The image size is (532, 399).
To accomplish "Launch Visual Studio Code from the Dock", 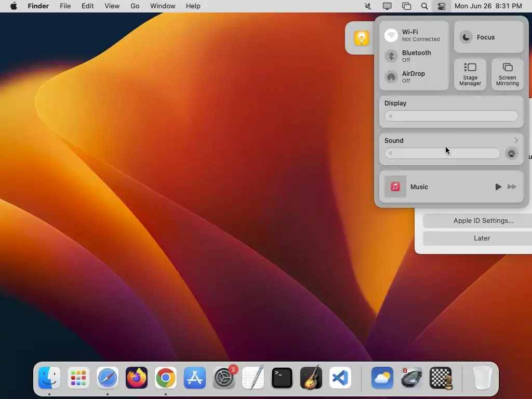I will [340, 378].
